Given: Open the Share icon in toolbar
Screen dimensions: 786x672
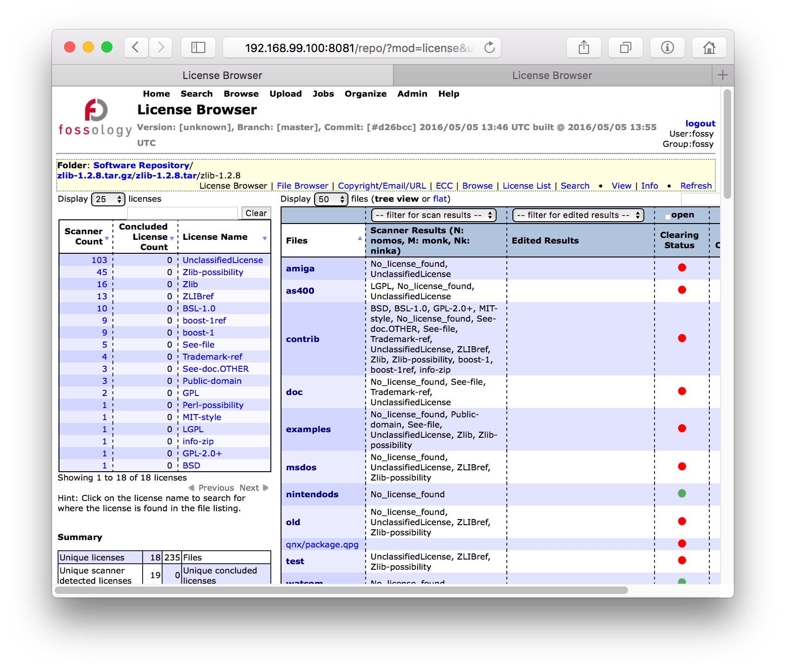Looking at the screenshot, I should (x=584, y=47).
